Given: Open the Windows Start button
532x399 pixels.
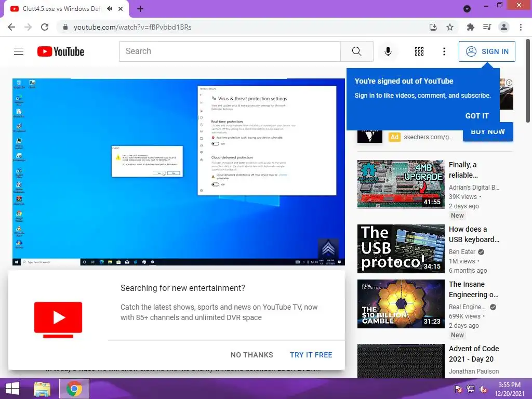Looking at the screenshot, I should tap(12, 389).
